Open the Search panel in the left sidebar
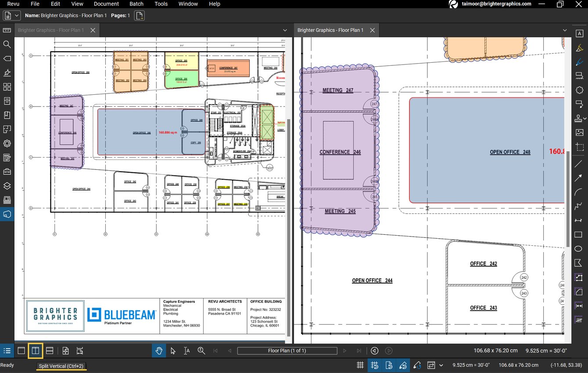This screenshot has height=373, width=588. [x=7, y=44]
